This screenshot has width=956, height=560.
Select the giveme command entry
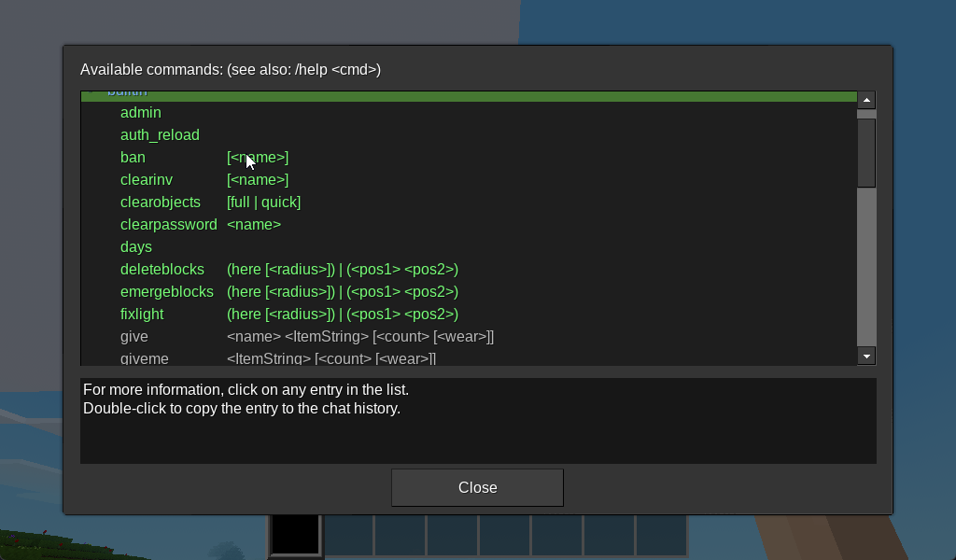coord(469,357)
